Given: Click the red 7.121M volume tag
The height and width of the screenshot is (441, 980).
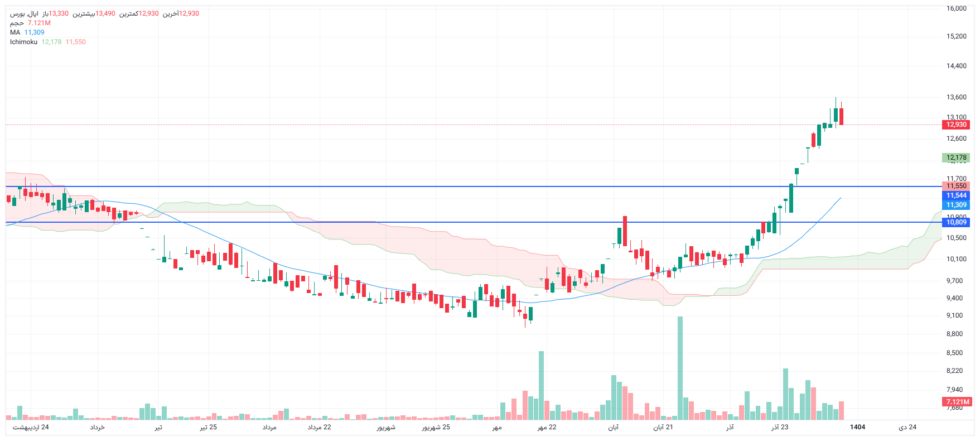Looking at the screenshot, I should click(x=957, y=401).
